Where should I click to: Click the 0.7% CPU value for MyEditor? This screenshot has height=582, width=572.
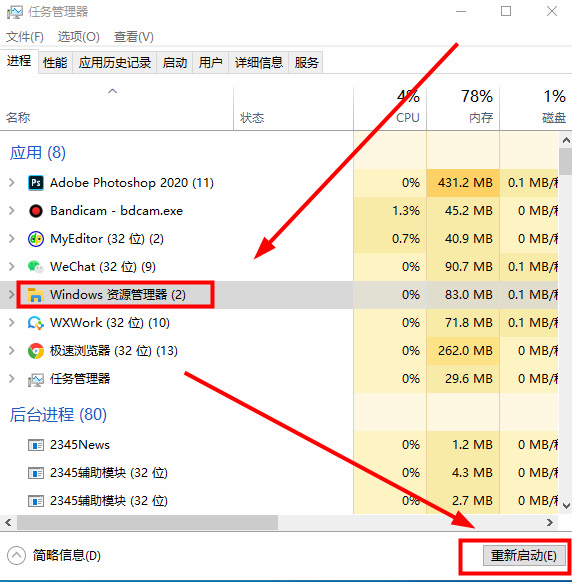click(x=406, y=239)
